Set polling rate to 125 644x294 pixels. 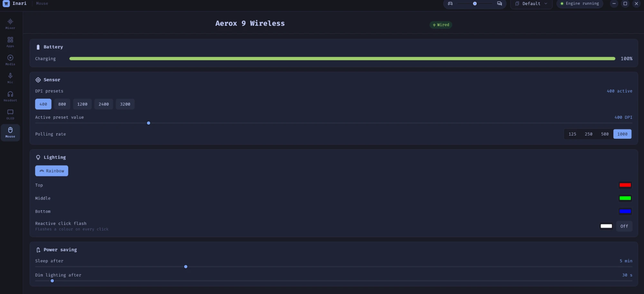point(572,134)
